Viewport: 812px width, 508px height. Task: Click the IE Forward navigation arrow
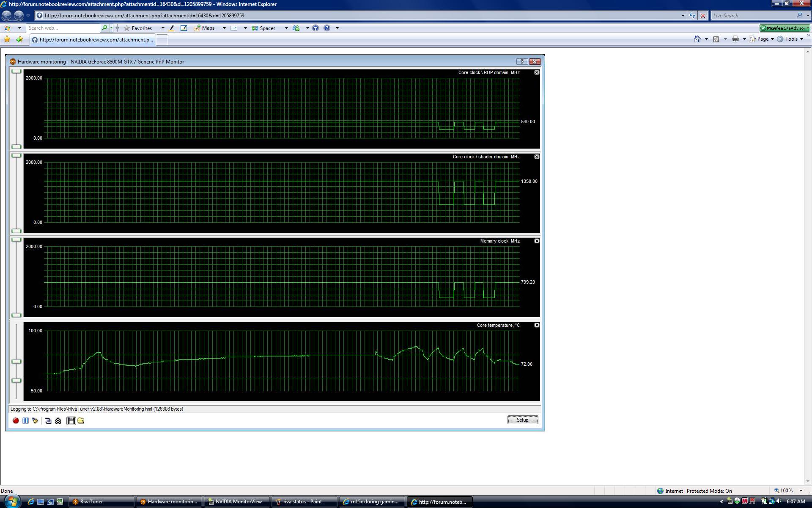click(x=19, y=15)
